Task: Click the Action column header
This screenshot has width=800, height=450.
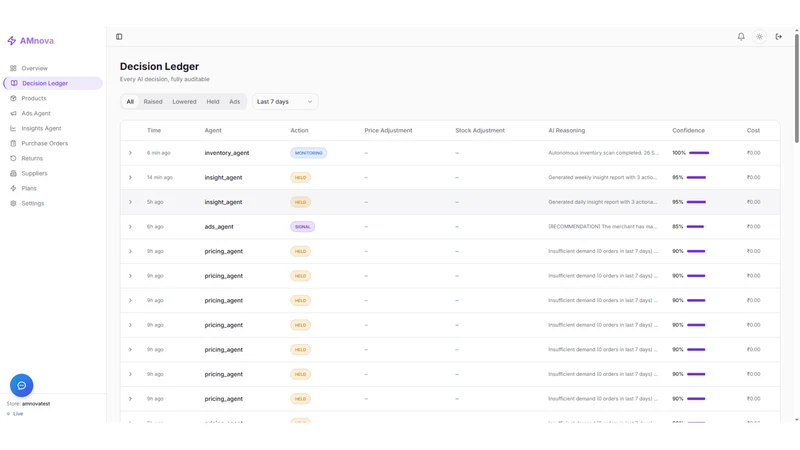Action: [x=299, y=131]
